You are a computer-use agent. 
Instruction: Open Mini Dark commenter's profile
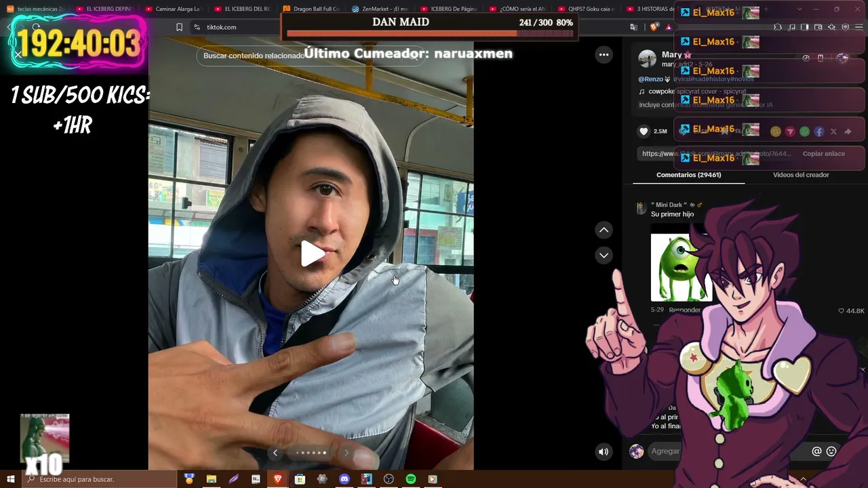(641, 208)
